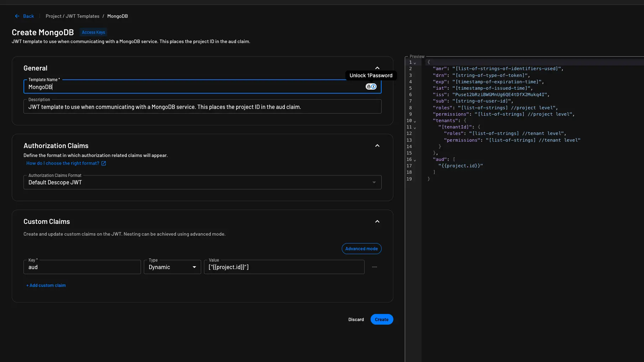
Task: Click the MongoDB breadcrumb item
Action: (117, 16)
